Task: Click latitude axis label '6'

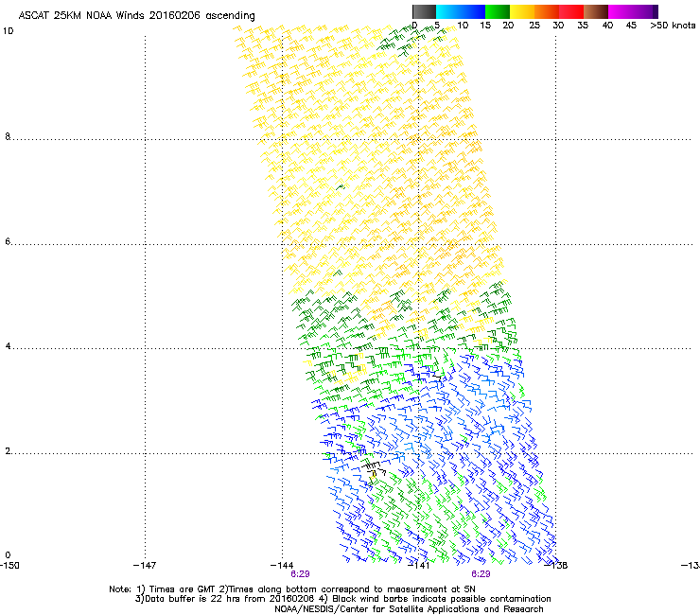Action: pyautogui.click(x=8, y=241)
